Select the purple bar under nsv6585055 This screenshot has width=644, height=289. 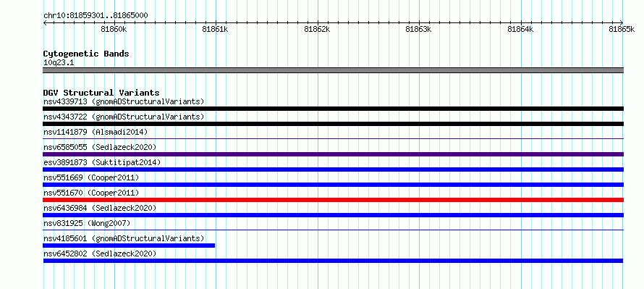point(333,154)
